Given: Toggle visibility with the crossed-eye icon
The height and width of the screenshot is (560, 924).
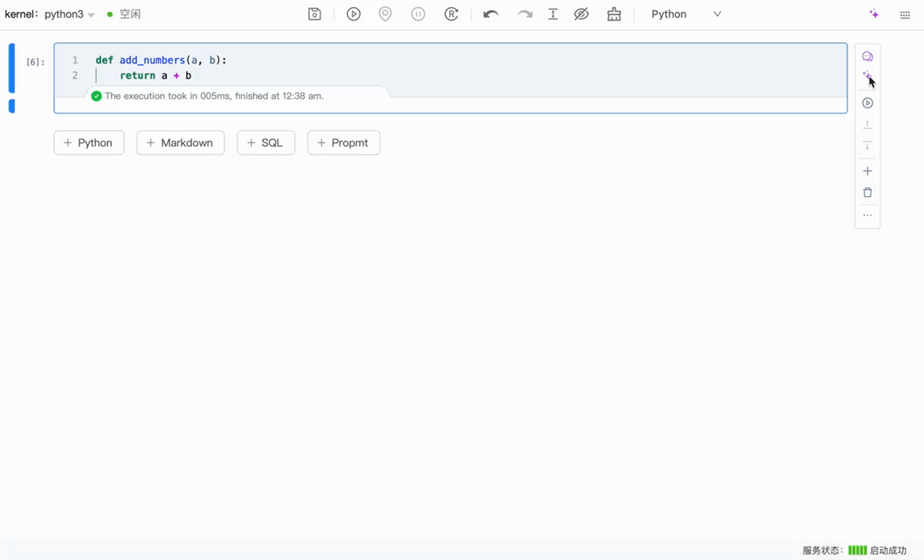Looking at the screenshot, I should 581,15.
